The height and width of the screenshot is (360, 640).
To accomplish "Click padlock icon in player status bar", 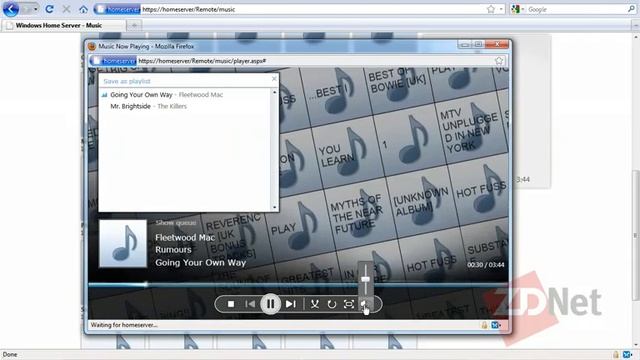I will tap(484, 325).
